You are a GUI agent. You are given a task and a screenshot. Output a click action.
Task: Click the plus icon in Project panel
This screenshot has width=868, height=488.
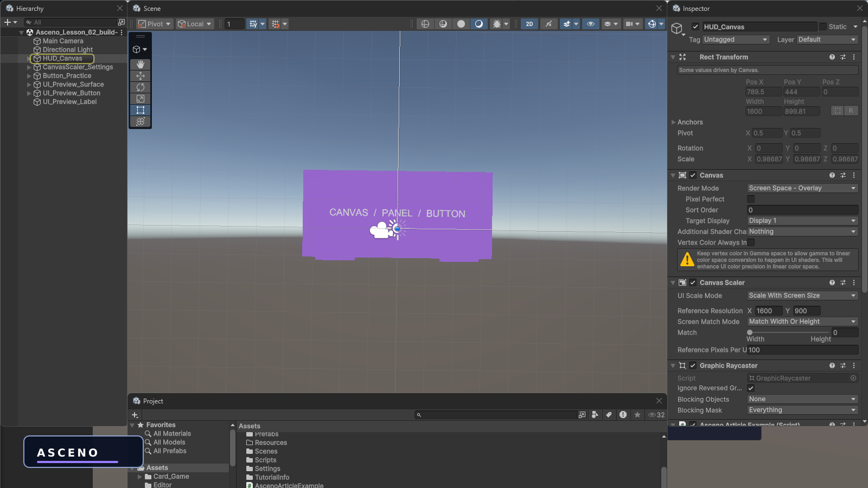135,415
